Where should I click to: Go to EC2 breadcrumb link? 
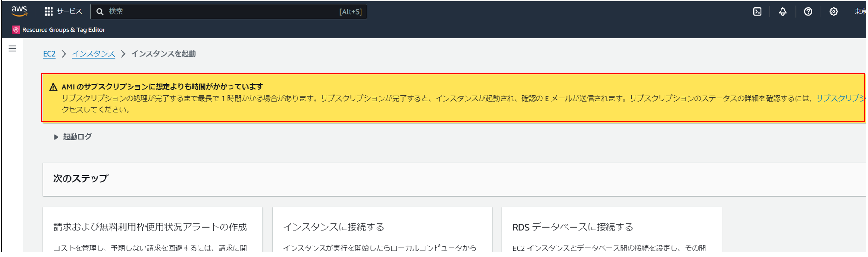(x=49, y=54)
